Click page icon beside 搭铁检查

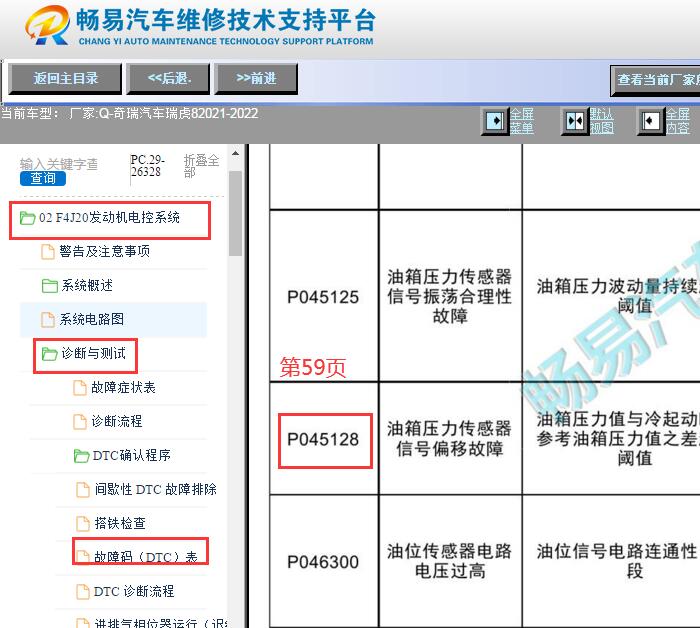tap(83, 524)
